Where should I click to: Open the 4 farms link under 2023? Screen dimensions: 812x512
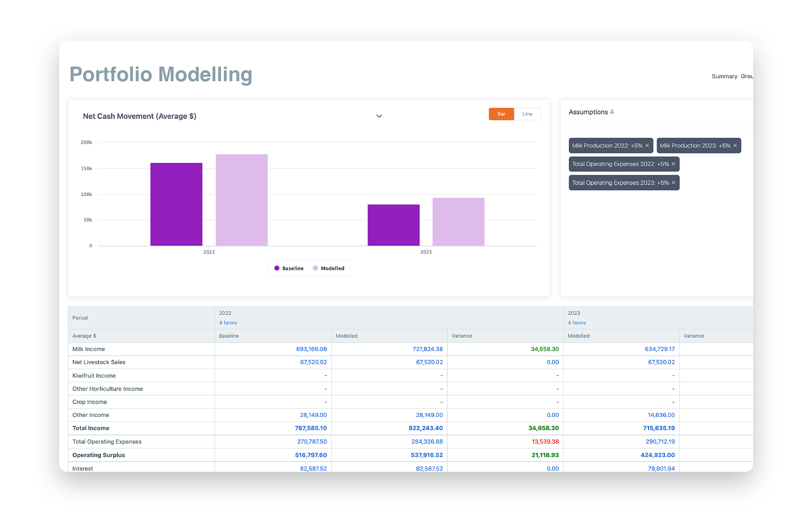(577, 322)
